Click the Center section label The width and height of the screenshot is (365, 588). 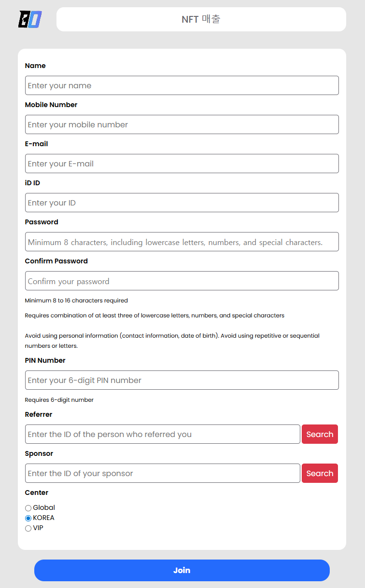[37, 492]
